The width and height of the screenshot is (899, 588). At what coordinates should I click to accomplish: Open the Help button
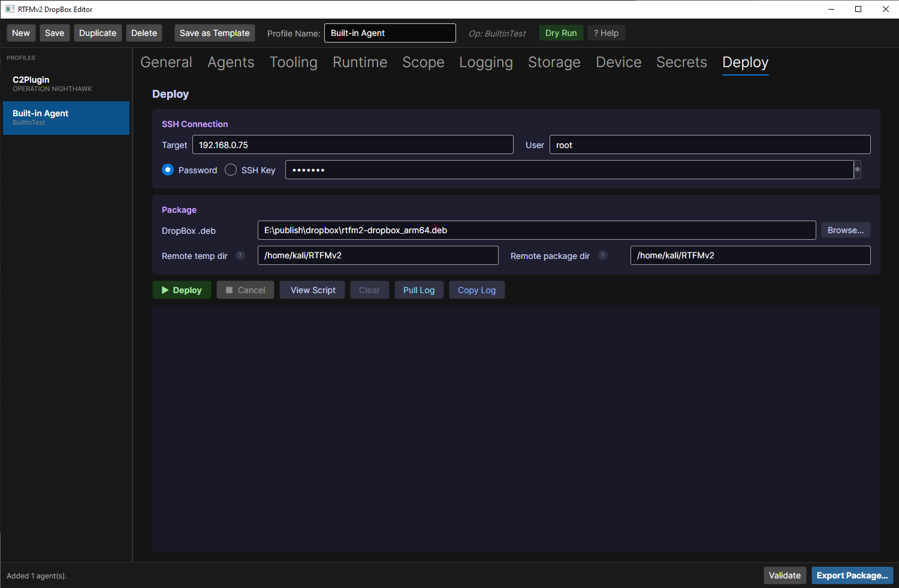pos(606,33)
